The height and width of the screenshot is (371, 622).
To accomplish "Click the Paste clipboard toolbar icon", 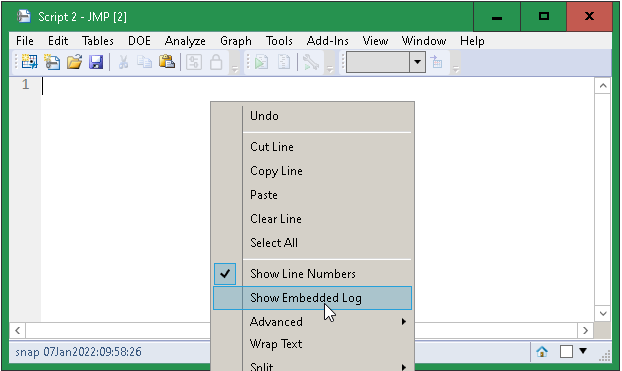I will [167, 62].
